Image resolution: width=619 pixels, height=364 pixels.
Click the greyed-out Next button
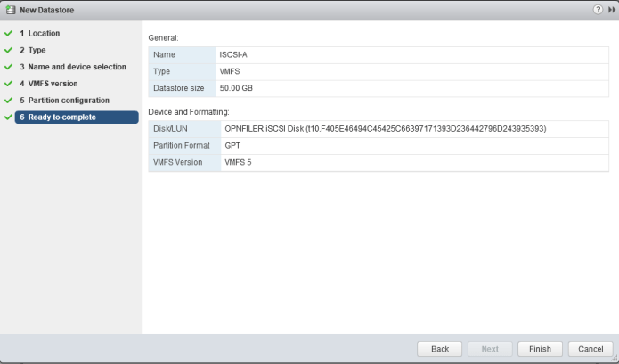click(x=490, y=349)
